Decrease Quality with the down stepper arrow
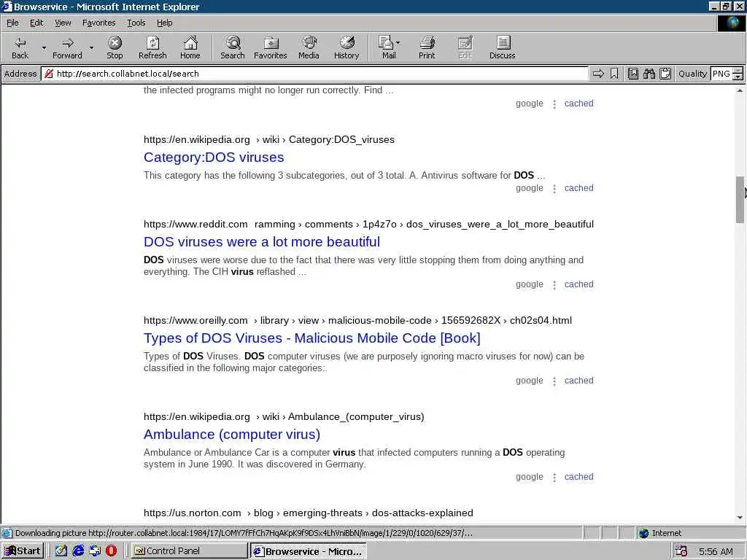This screenshot has height=560, width=747. 738,77
